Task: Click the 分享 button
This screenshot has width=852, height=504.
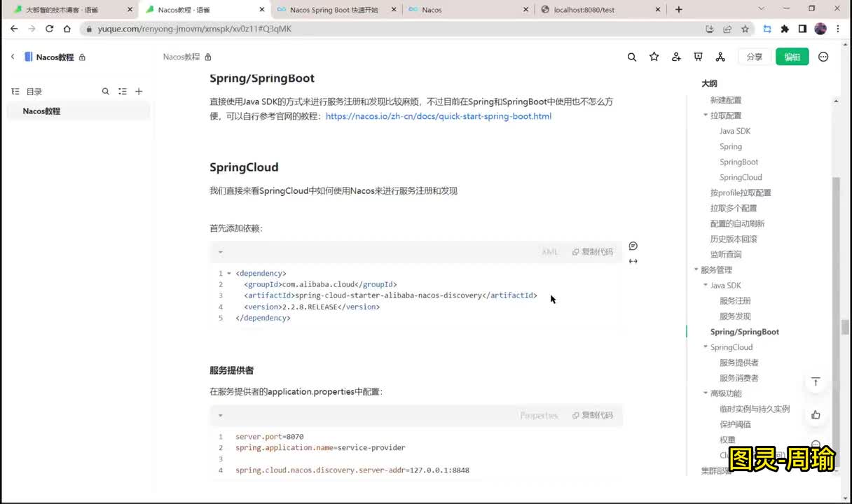Action: 755,57
